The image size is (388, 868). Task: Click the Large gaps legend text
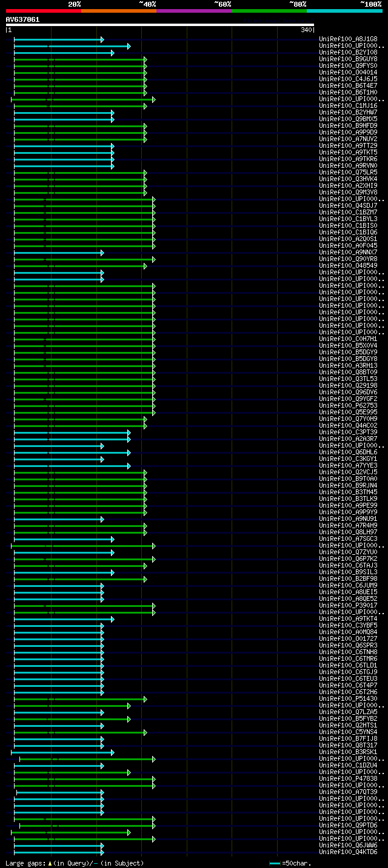click(75, 863)
